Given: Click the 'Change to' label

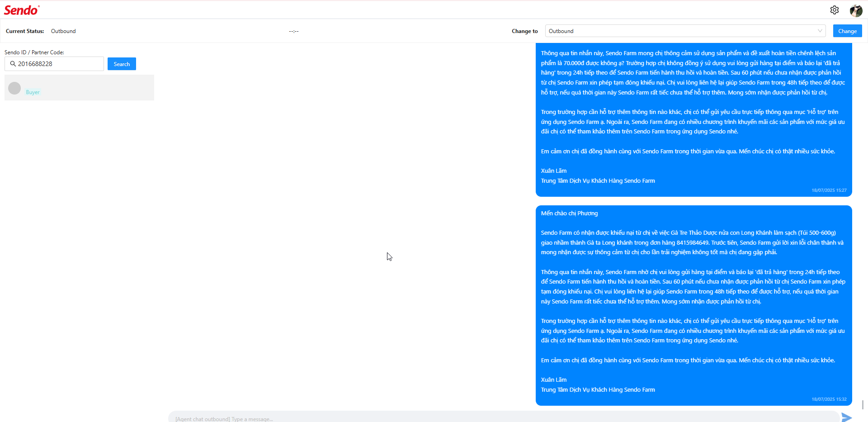Looking at the screenshot, I should (x=524, y=31).
